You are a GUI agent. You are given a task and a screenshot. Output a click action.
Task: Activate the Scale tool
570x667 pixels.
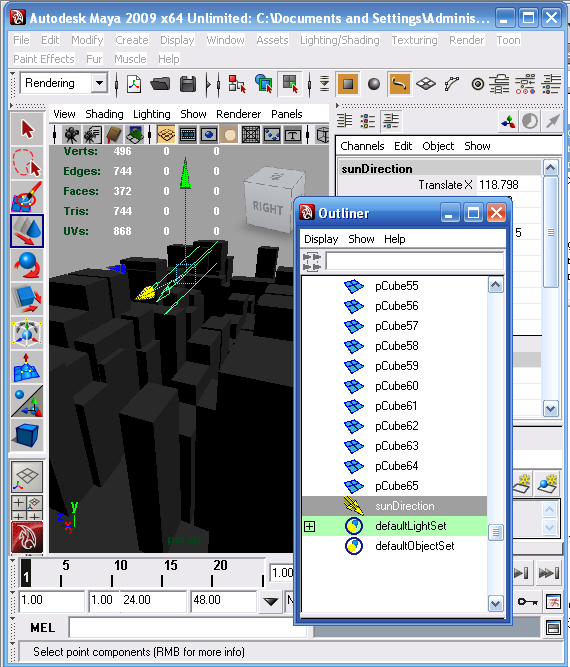coord(27,298)
